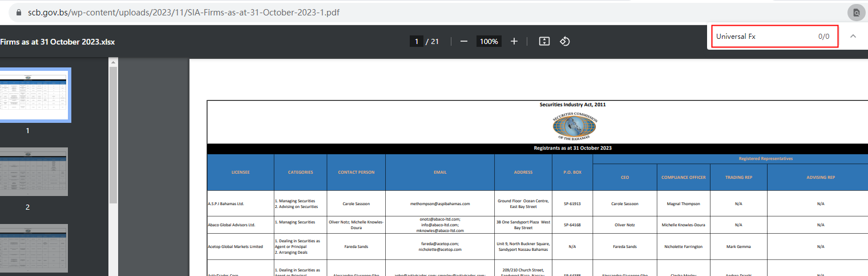Click the TRADING REP column header
The height and width of the screenshot is (276, 868).
coord(738,177)
